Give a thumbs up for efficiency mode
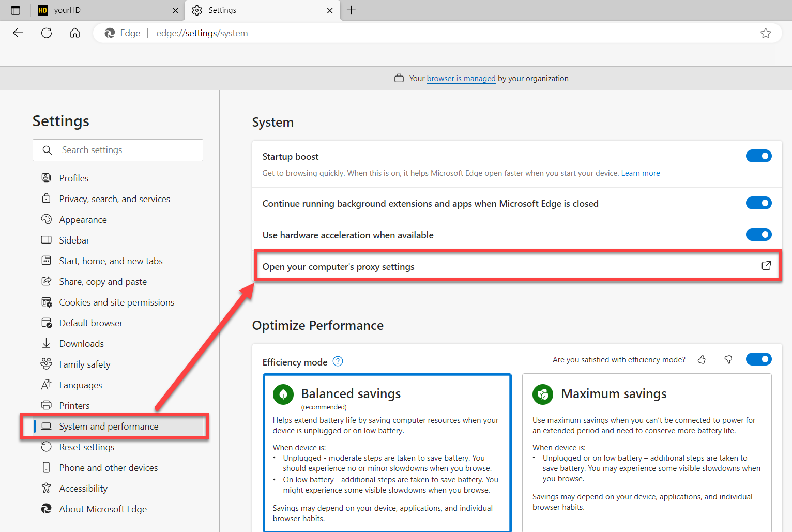The height and width of the screenshot is (532, 792). pyautogui.click(x=702, y=359)
